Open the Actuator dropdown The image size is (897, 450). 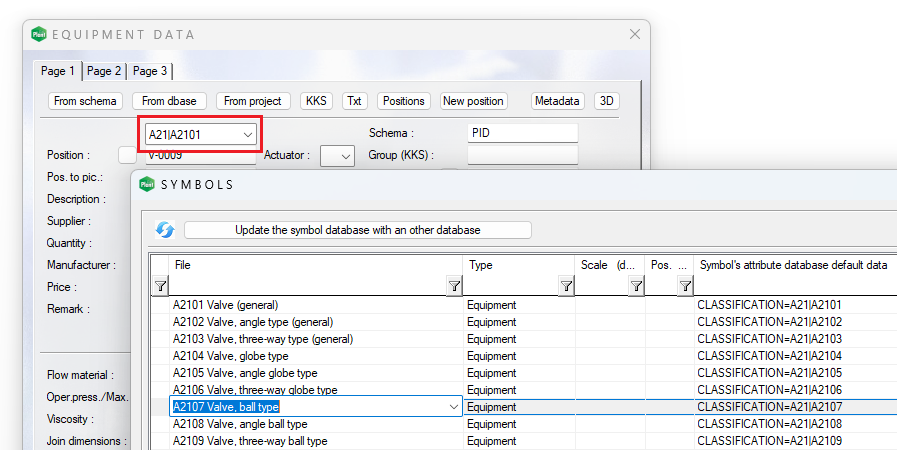(x=343, y=155)
